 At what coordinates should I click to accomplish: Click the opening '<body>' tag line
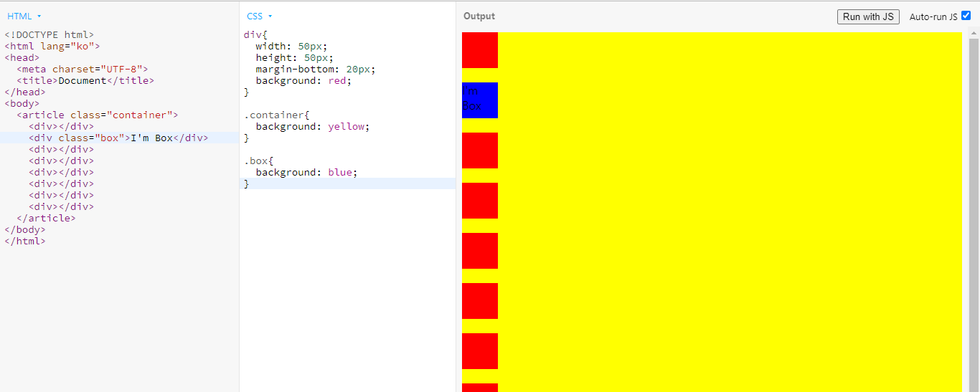(x=22, y=103)
